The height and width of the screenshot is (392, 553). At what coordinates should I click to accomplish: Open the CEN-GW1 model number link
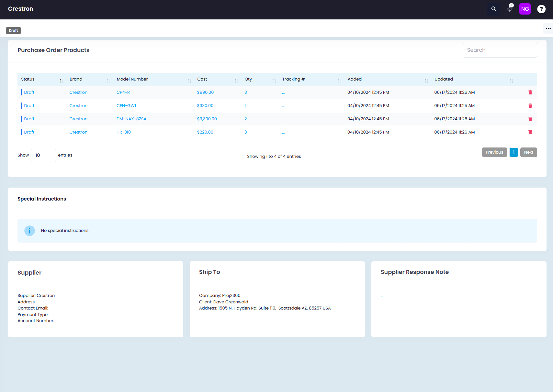(x=126, y=106)
